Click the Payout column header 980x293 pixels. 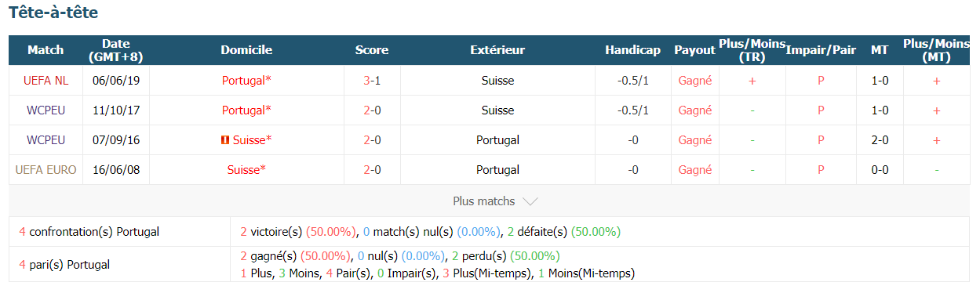pos(694,50)
